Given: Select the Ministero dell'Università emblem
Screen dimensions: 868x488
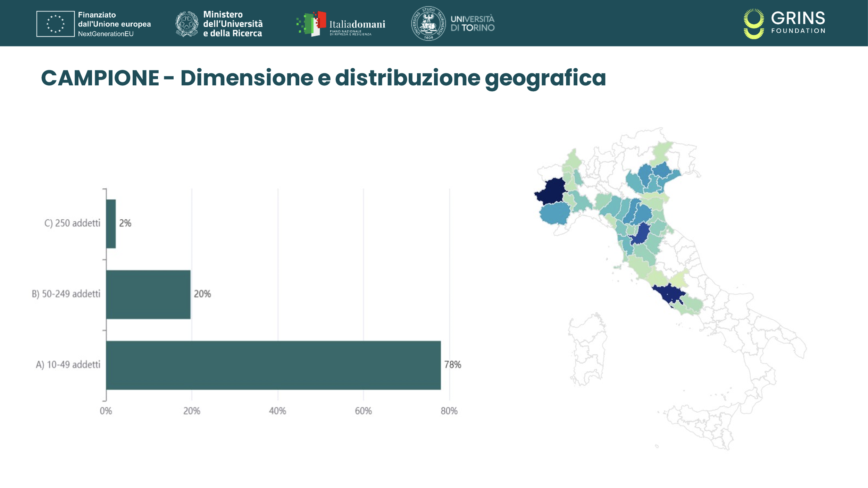Looking at the screenshot, I should coord(186,24).
